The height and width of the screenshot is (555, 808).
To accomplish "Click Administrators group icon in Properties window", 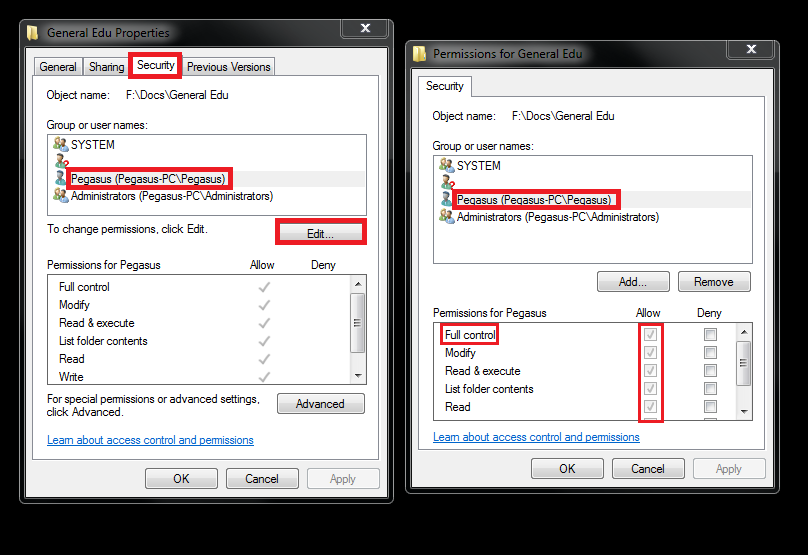I will [61, 195].
